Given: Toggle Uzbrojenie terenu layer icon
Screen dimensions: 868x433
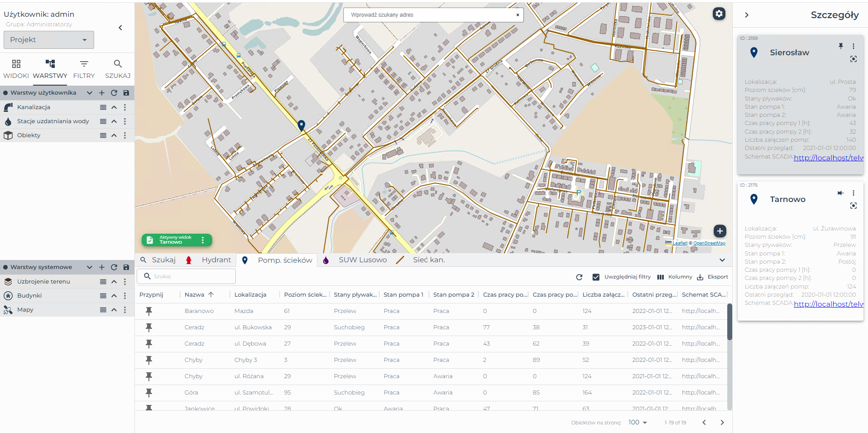Looking at the screenshot, I should tap(8, 282).
